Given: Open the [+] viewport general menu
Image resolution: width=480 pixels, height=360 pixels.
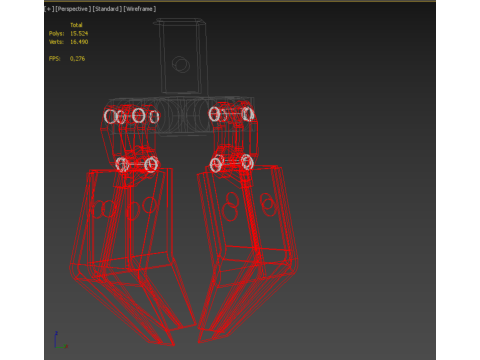Looking at the screenshot, I should tap(49, 9).
